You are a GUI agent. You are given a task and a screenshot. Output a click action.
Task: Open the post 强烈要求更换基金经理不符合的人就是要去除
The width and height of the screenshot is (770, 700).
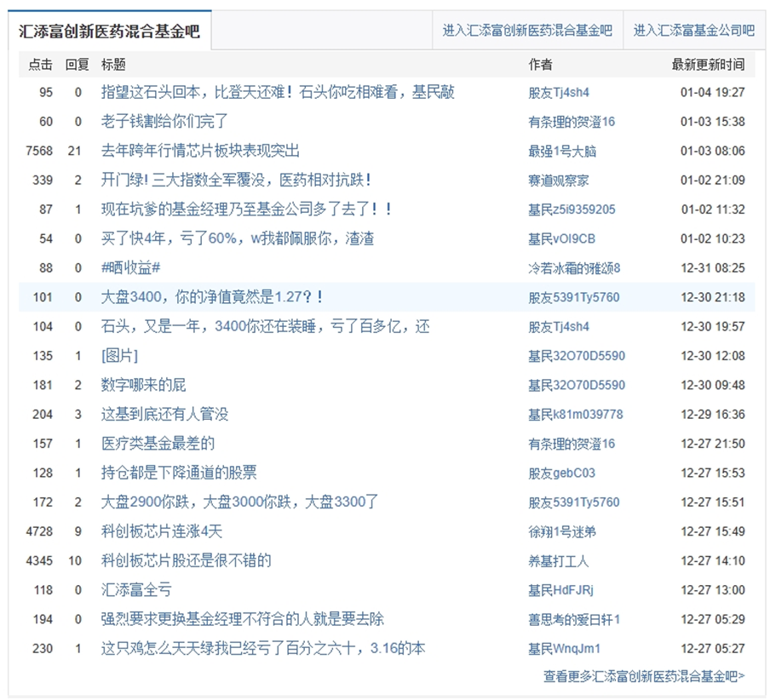coord(243,619)
